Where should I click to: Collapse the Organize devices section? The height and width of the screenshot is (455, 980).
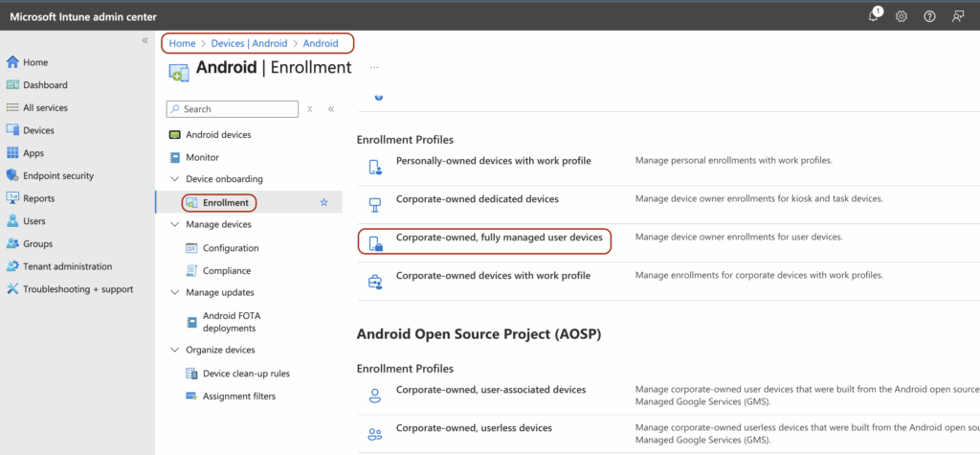[174, 350]
